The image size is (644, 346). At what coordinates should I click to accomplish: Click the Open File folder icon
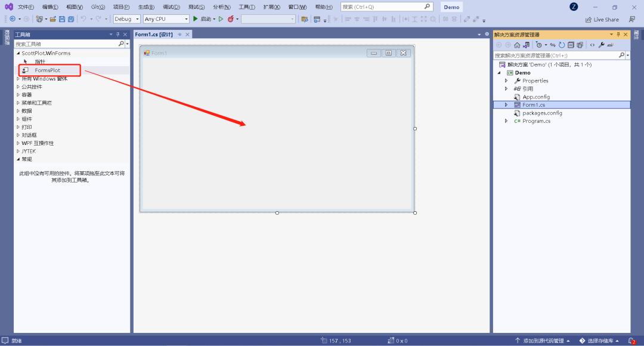point(53,19)
